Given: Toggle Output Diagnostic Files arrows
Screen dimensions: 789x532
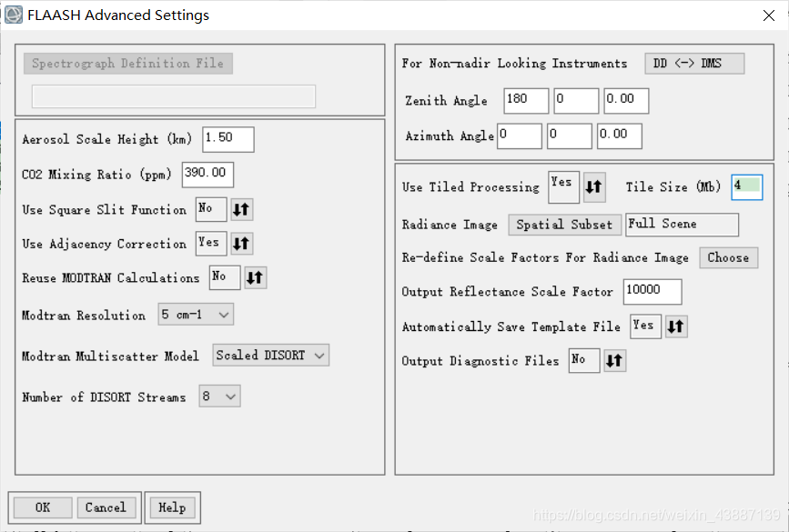Looking at the screenshot, I should [x=615, y=361].
